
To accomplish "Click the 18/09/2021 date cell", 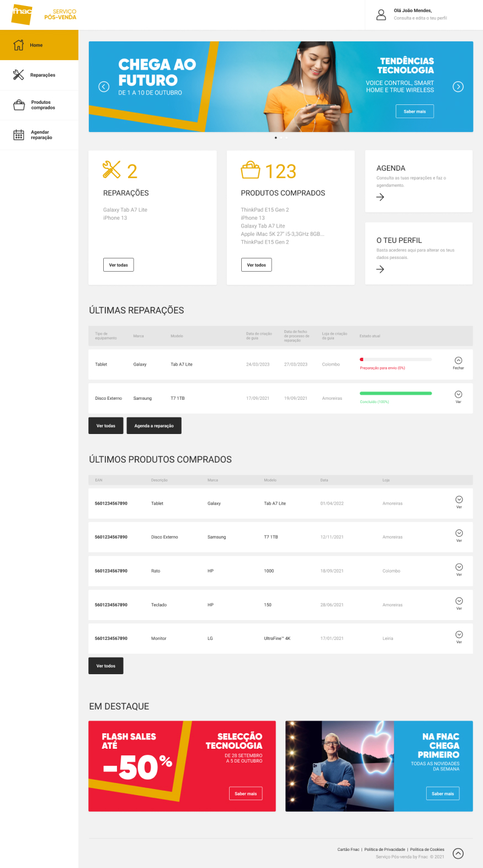I will [332, 571].
